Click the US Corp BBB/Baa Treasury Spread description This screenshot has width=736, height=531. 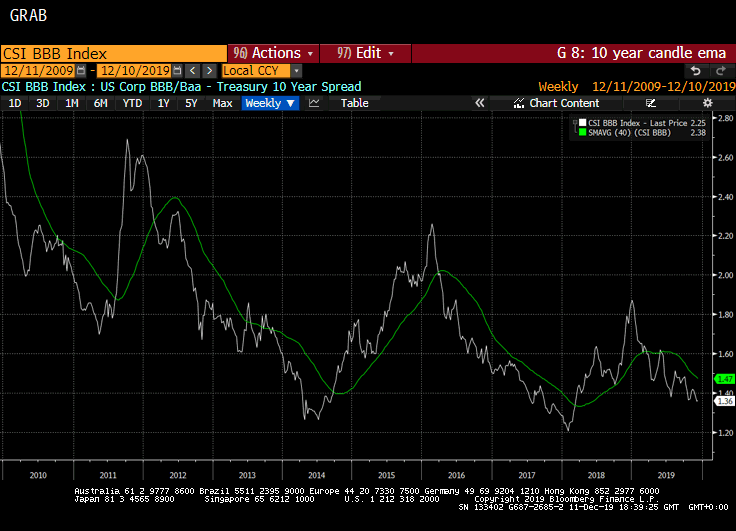231,87
